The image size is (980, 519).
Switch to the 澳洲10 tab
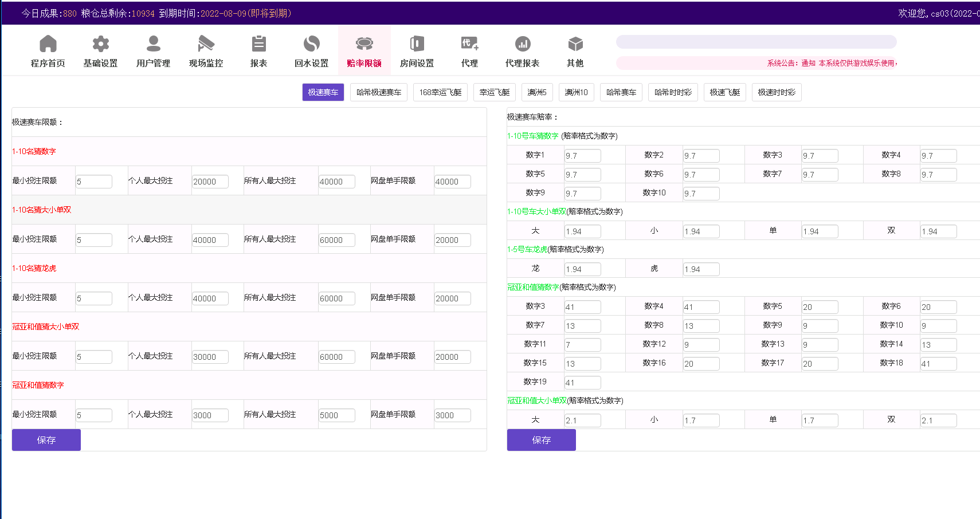576,92
